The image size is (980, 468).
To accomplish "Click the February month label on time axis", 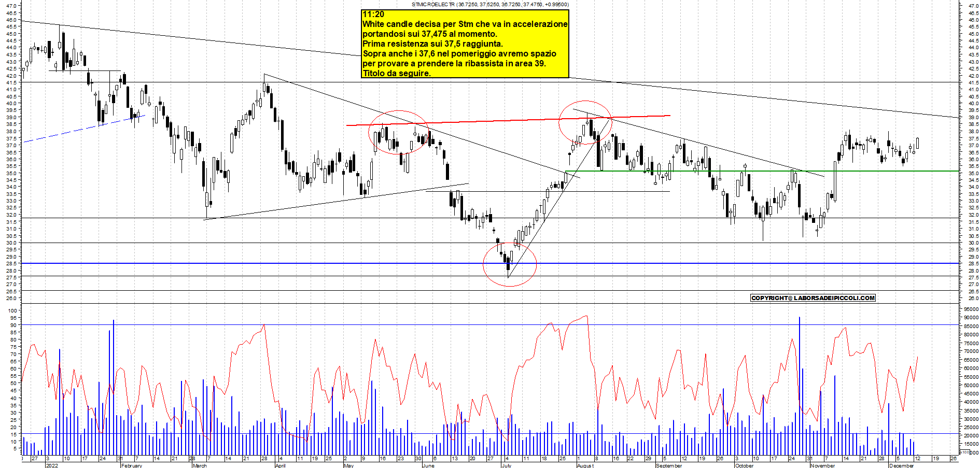I will click(131, 465).
